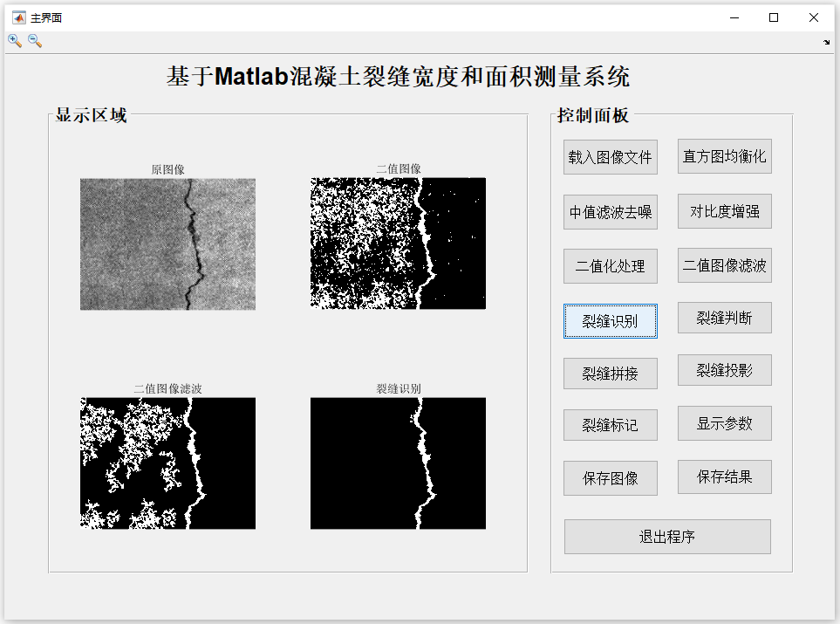Click the 载入图像文件 button
Viewport: 840px width, 624px height.
(611, 157)
